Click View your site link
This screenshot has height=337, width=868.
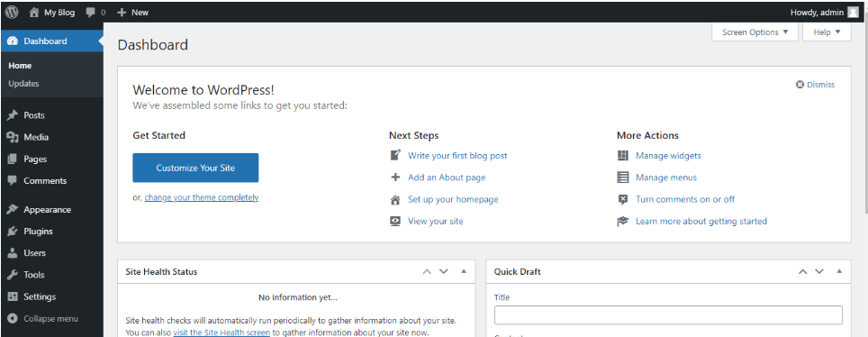point(436,221)
